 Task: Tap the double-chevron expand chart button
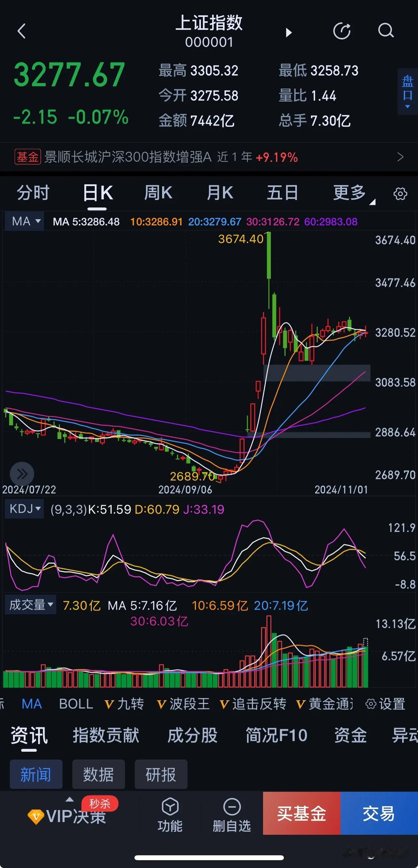pyautogui.click(x=22, y=474)
